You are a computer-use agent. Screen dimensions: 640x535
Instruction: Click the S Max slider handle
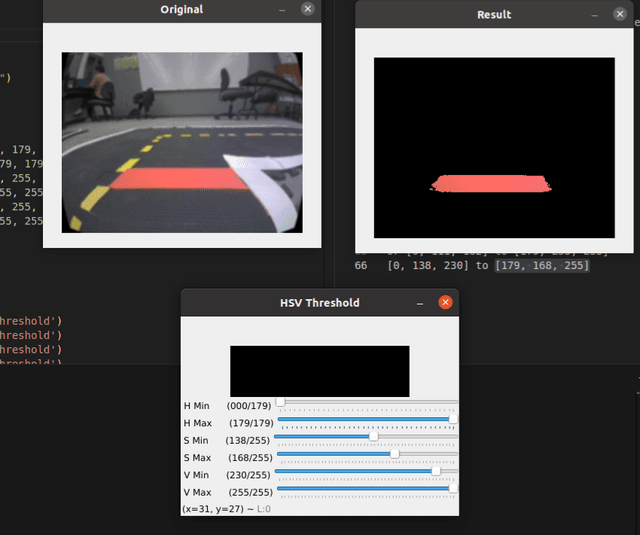pos(394,454)
